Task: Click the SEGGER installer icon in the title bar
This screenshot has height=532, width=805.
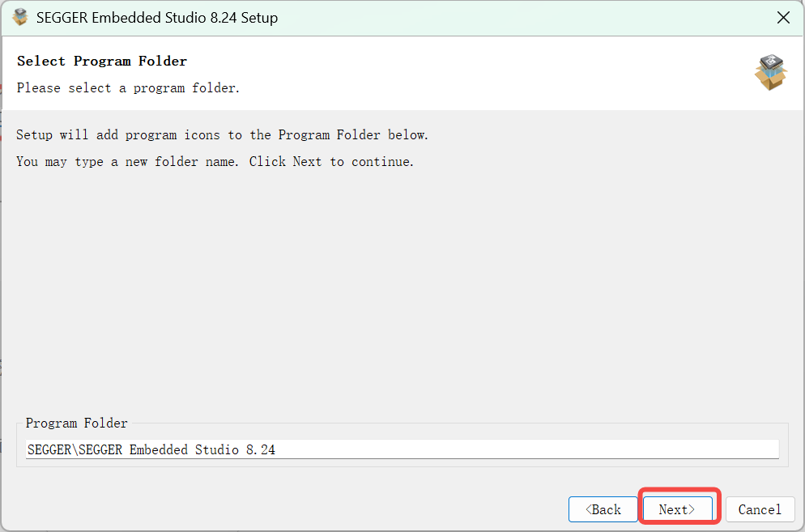Action: coord(20,16)
